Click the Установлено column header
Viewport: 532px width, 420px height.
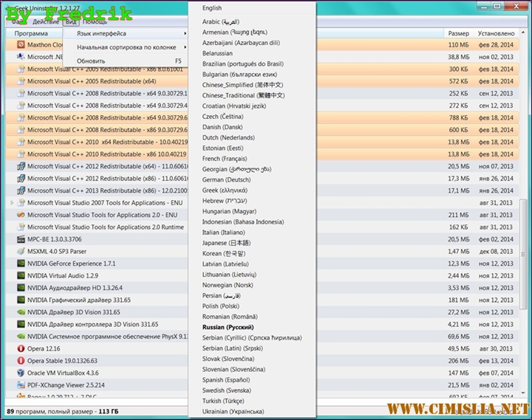[497, 33]
